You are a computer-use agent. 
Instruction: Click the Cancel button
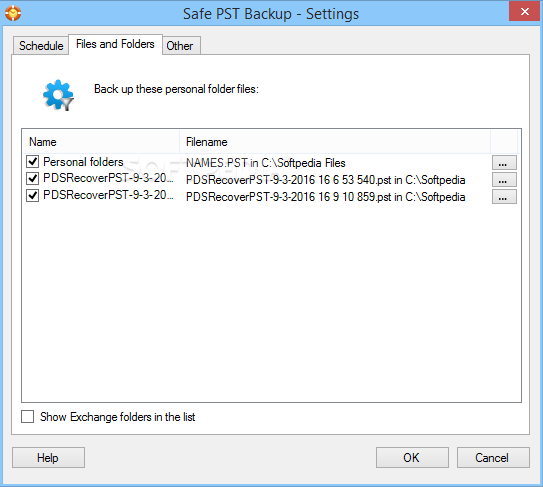point(493,458)
